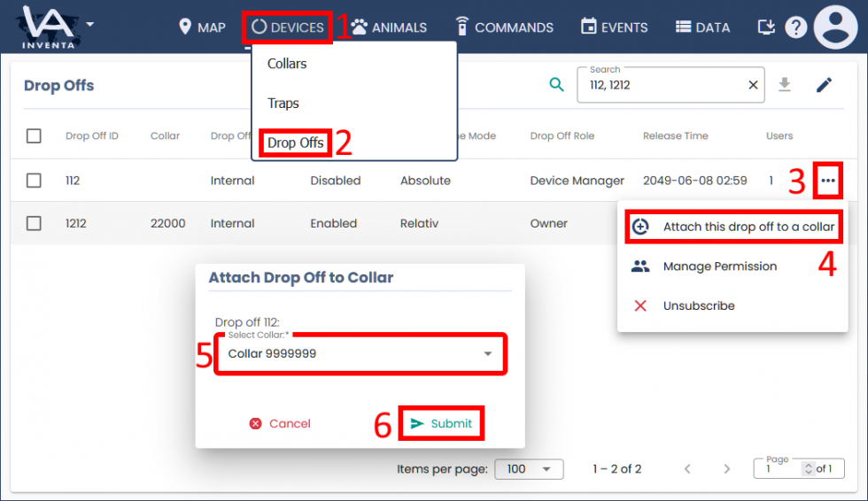
Task: Open the help question mark icon
Action: 795,27
